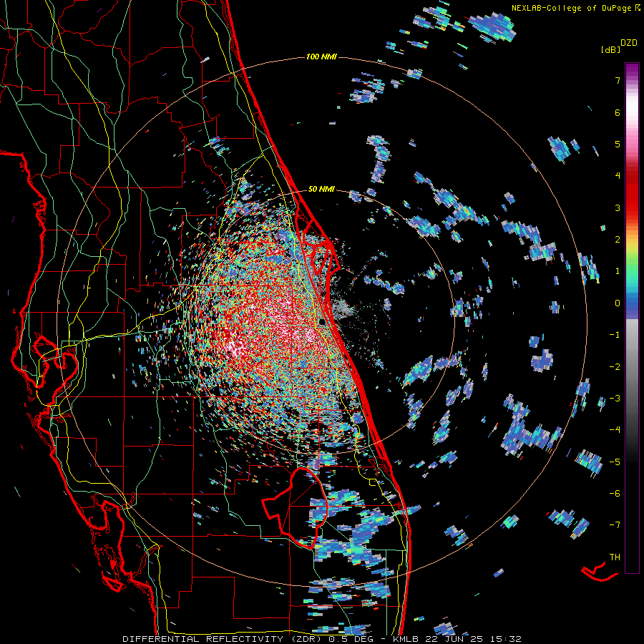Viewport: 644px width, 644px height.
Task: Click the "TH" label below the color scale
Action: tap(615, 557)
